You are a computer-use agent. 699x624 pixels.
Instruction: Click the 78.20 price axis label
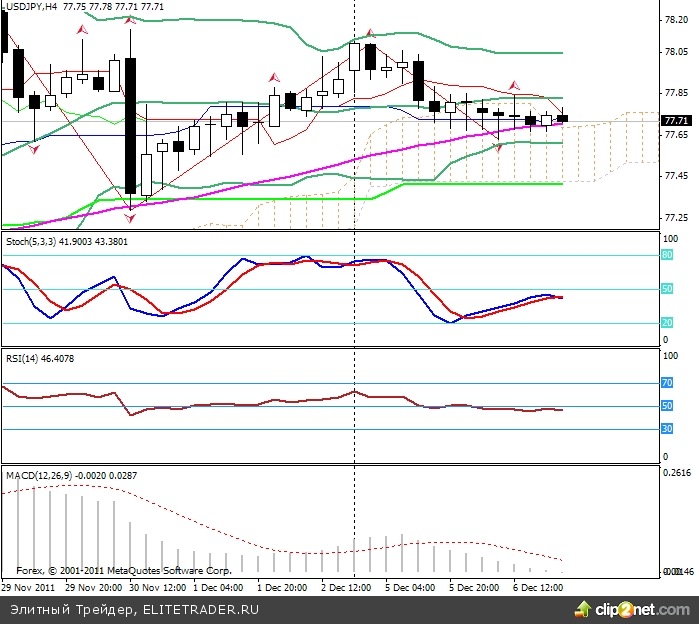(x=674, y=20)
